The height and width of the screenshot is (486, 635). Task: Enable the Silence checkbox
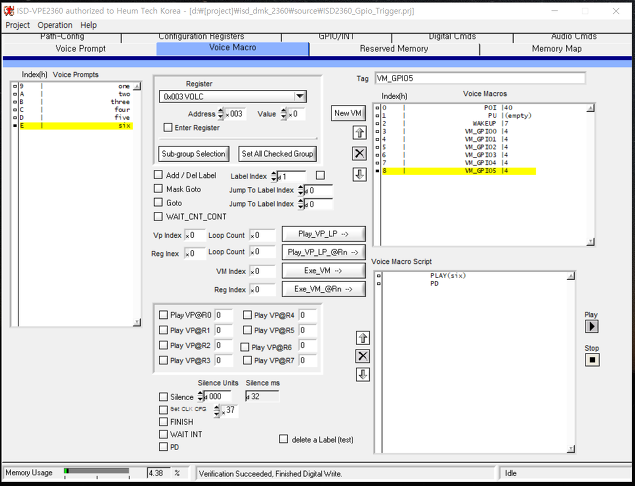coord(164,396)
